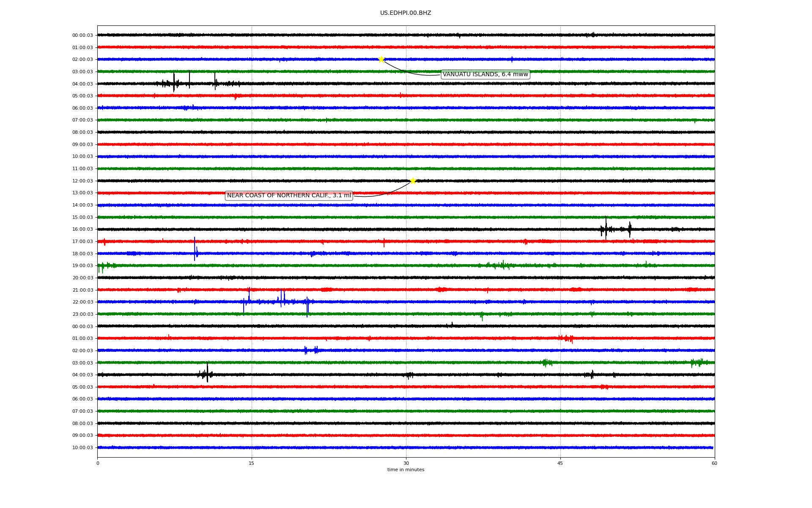Click the yellow star on Vanuatu event
This screenshot has width=812, height=508.
pyautogui.click(x=381, y=59)
